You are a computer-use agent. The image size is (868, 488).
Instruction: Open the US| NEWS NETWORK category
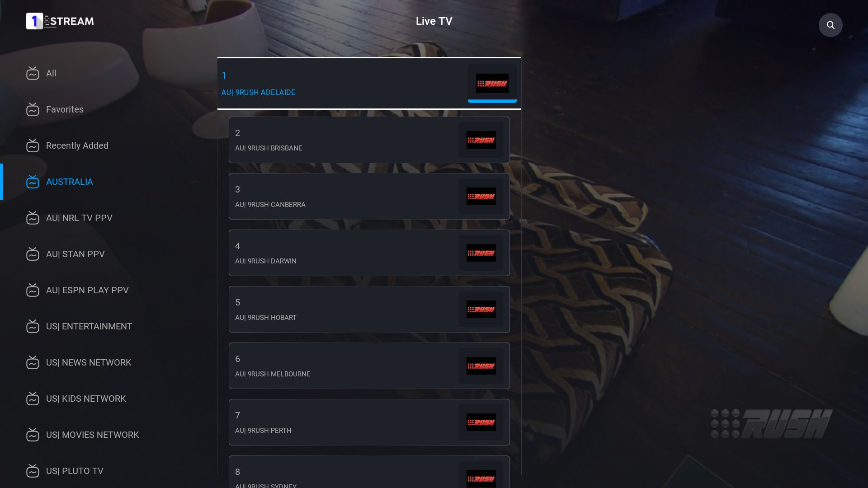[89, 362]
